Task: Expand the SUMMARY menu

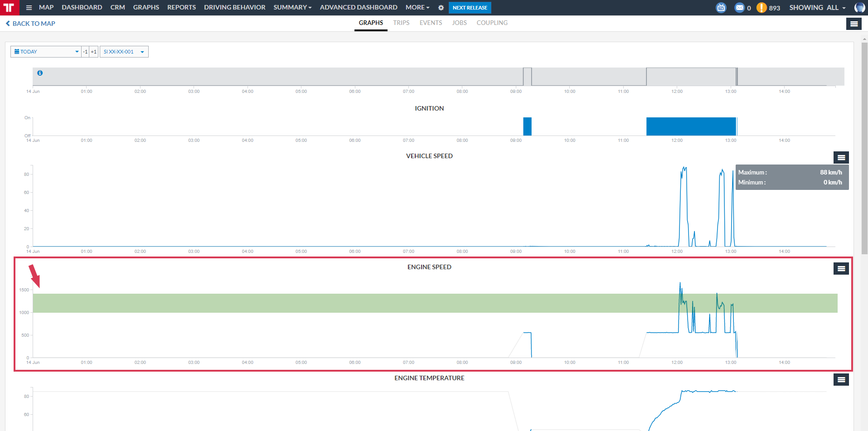Action: pos(292,8)
